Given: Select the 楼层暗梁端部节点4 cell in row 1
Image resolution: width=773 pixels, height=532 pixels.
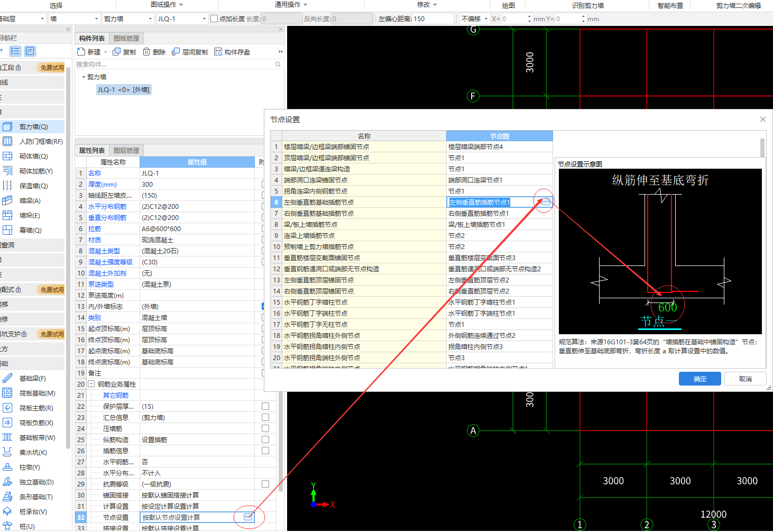Looking at the screenshot, I should (x=500, y=146).
